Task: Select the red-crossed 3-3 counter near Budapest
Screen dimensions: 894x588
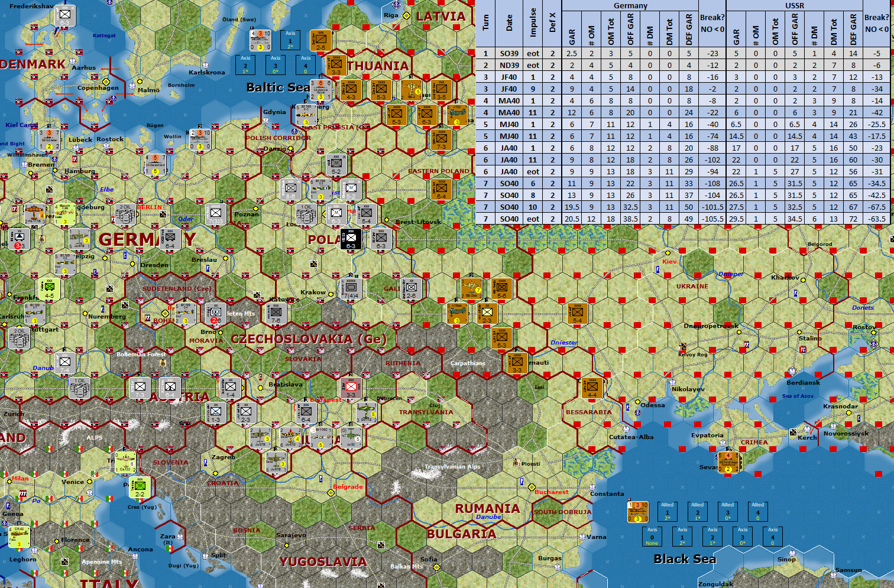Action: tap(351, 388)
